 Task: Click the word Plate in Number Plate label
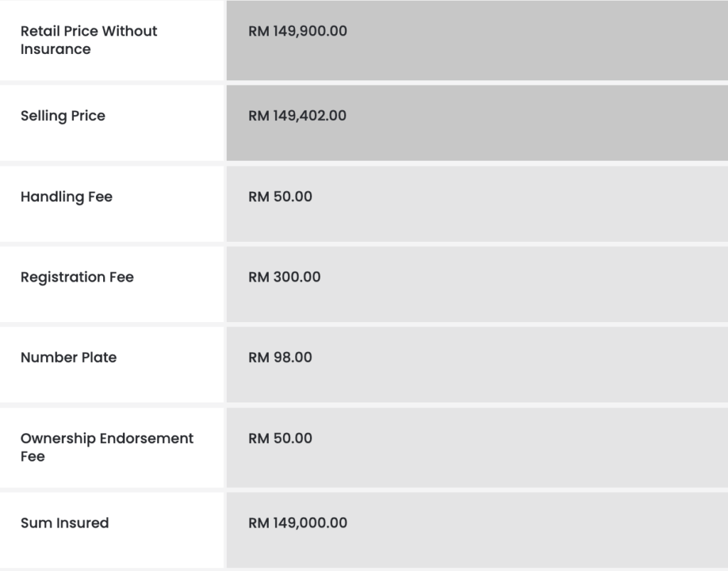coord(100,358)
